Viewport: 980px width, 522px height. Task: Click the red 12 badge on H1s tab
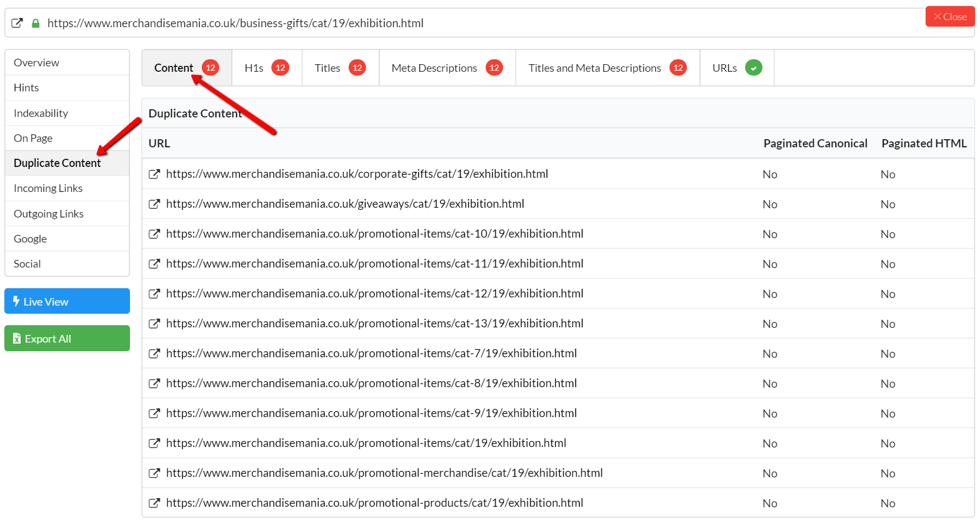point(280,67)
